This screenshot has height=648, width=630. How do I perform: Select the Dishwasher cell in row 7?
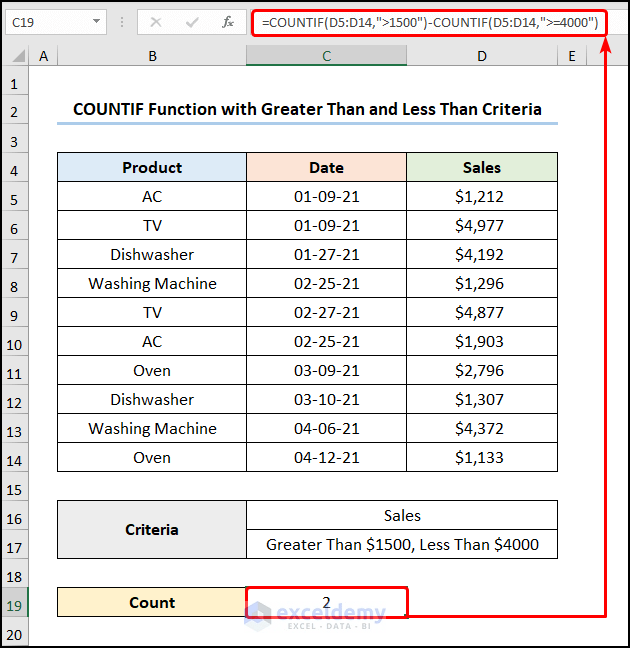152,254
